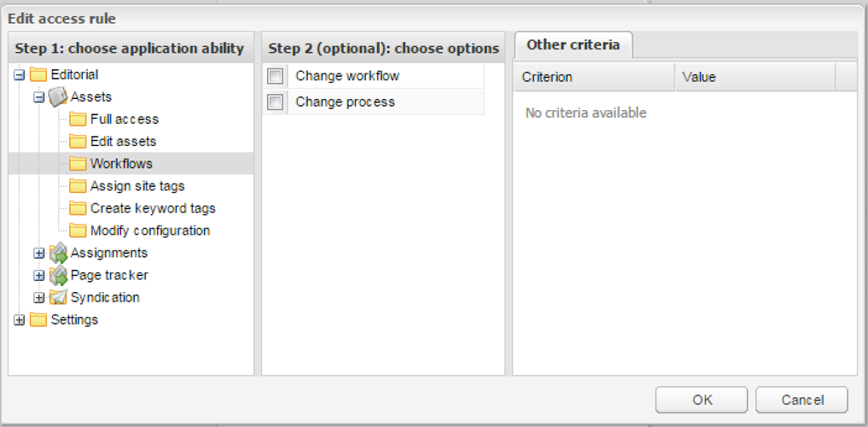Screen dimensions: 868x427
Task: Click the Change process option text
Action: tap(346, 102)
